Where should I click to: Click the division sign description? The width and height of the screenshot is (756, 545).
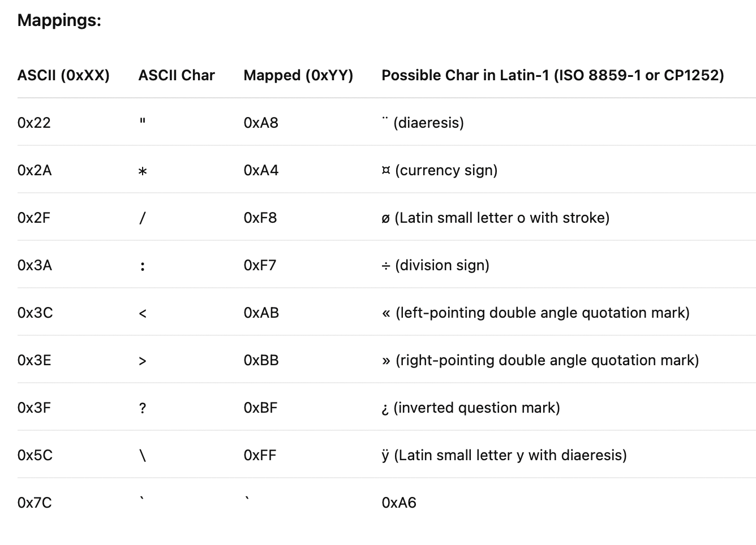(x=436, y=265)
